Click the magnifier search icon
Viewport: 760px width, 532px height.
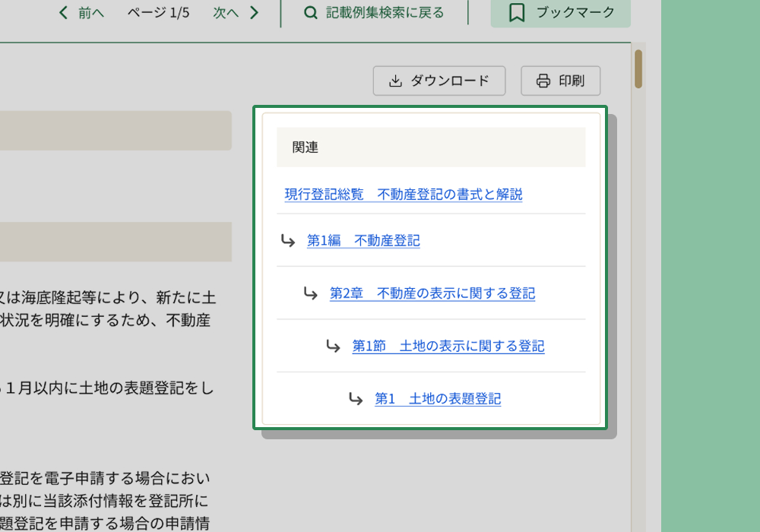pyautogui.click(x=310, y=13)
